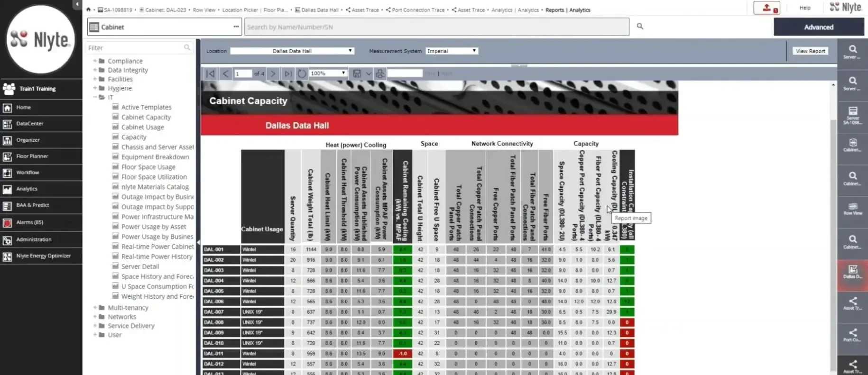Click the search magnifier icon beside search box

point(640,27)
